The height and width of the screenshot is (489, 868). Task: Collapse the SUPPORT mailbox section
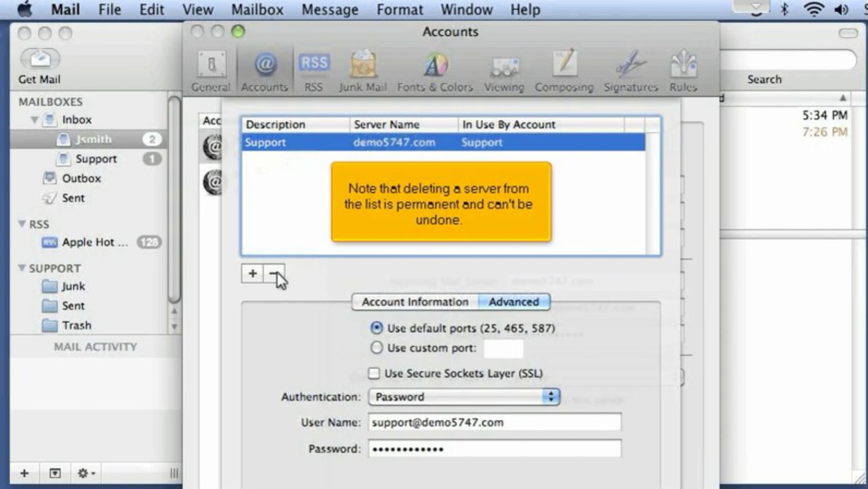click(x=22, y=268)
